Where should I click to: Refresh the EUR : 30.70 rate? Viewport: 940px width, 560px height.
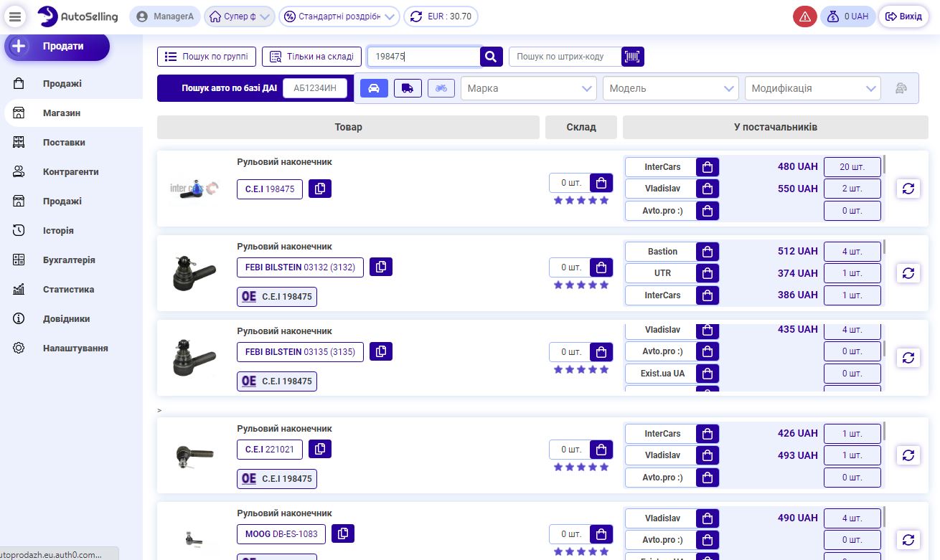click(441, 16)
